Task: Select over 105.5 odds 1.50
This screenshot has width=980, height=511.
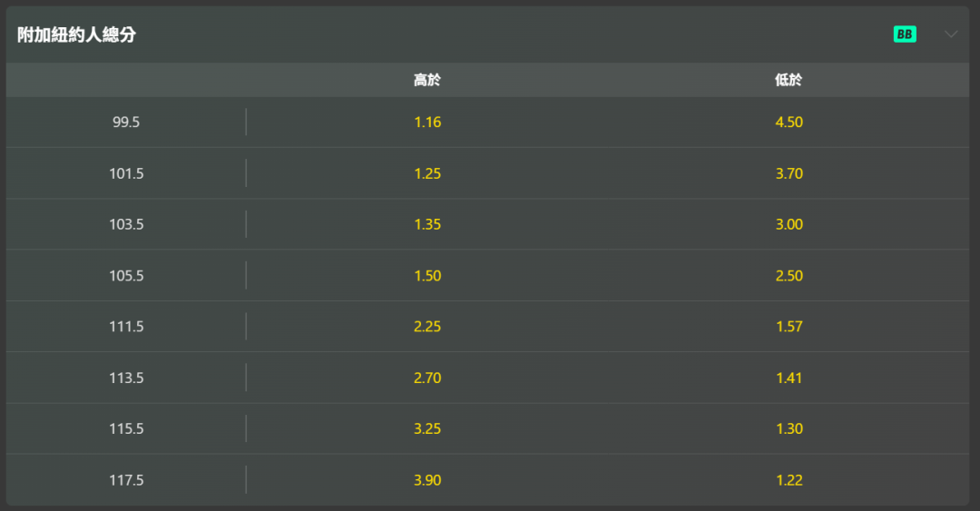Action: 427,275
